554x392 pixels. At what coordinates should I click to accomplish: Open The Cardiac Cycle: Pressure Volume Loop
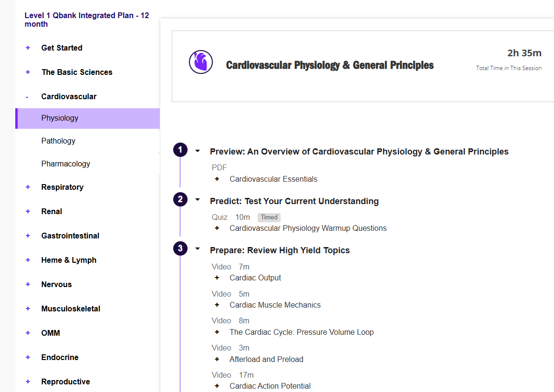click(x=301, y=332)
